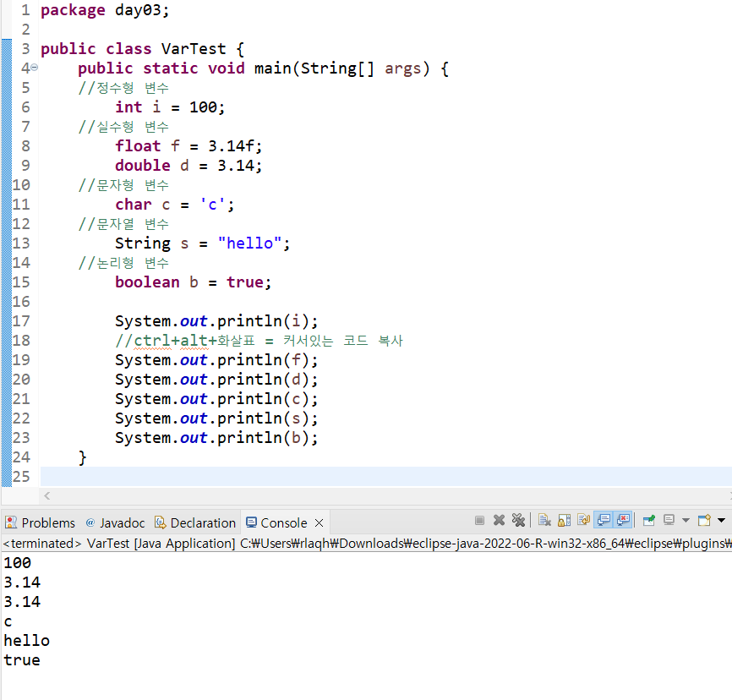732x700 pixels.
Task: Click console output '100'
Action: pos(17,563)
